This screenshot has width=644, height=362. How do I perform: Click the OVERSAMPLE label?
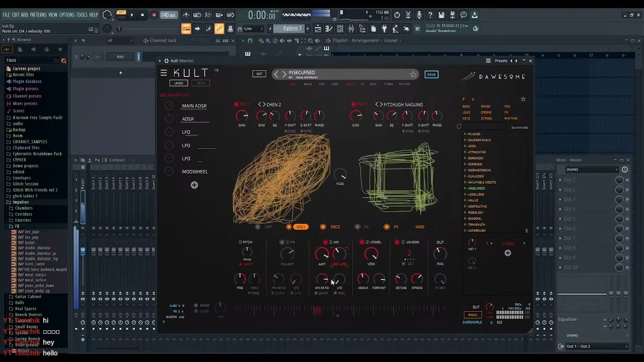[x=472, y=322]
